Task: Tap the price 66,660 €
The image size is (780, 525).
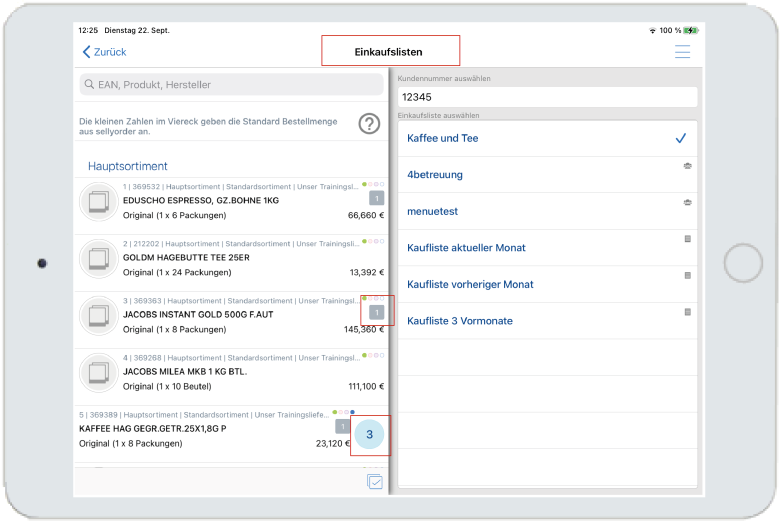Action: pos(366,215)
